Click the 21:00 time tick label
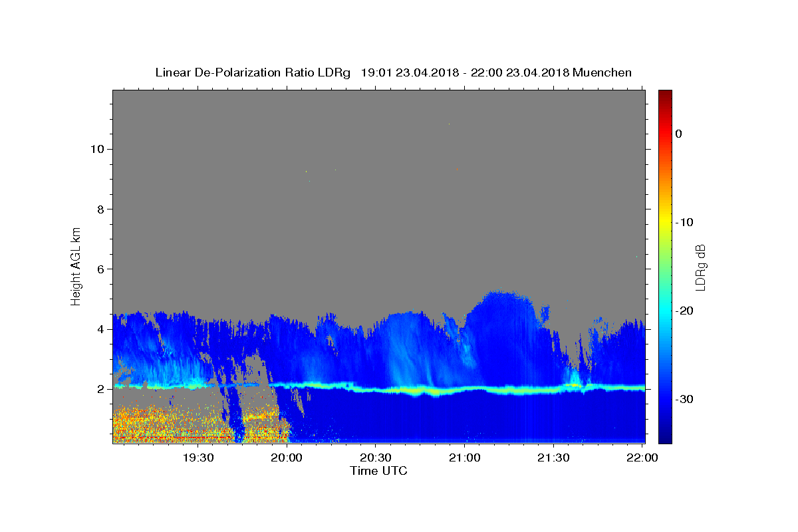The height and width of the screenshot is (532, 798). [x=465, y=458]
